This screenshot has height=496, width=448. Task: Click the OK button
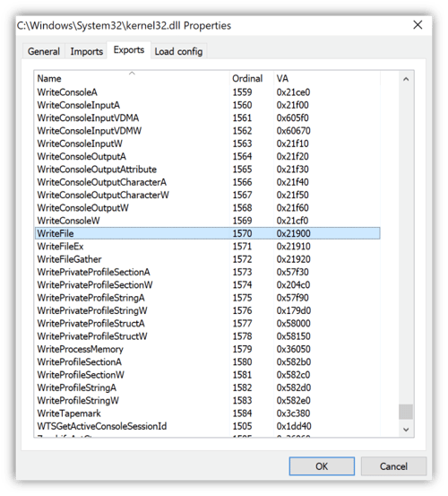click(322, 466)
